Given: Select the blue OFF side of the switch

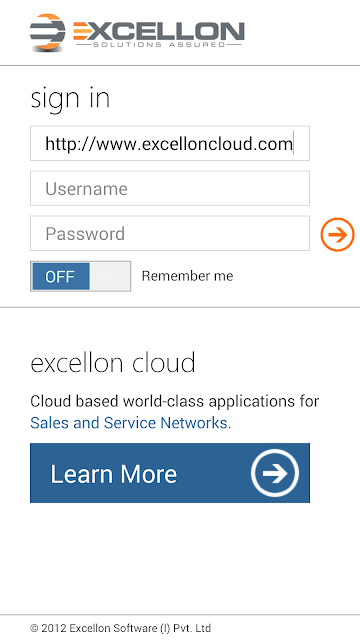Looking at the screenshot, I should pyautogui.click(x=60, y=276).
